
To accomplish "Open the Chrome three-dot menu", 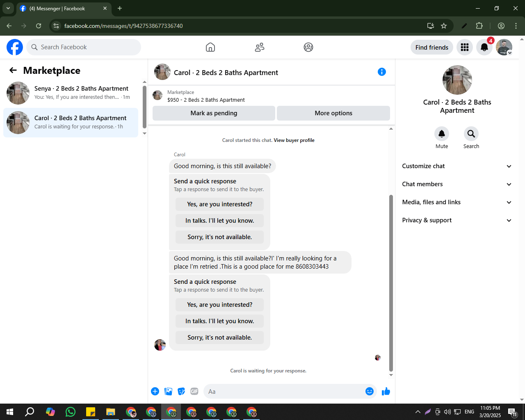I will 516,26.
